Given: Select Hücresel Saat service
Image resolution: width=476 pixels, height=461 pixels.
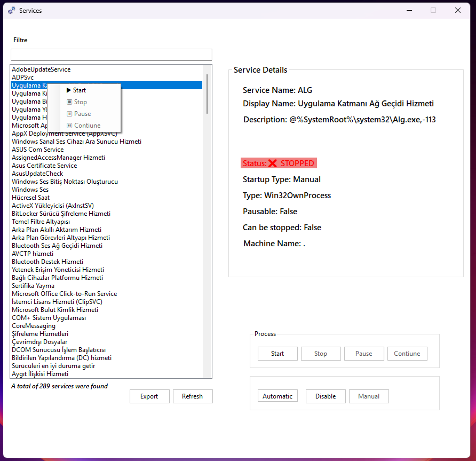Looking at the screenshot, I should (x=107, y=198).
